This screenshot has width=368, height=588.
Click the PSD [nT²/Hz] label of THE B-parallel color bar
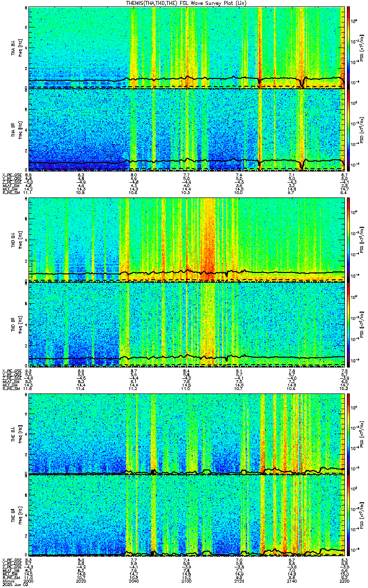coord(362,515)
